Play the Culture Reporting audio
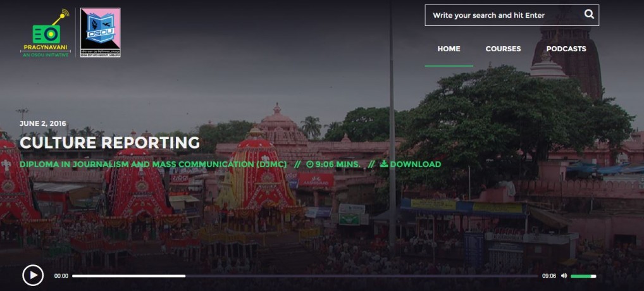 coord(33,275)
